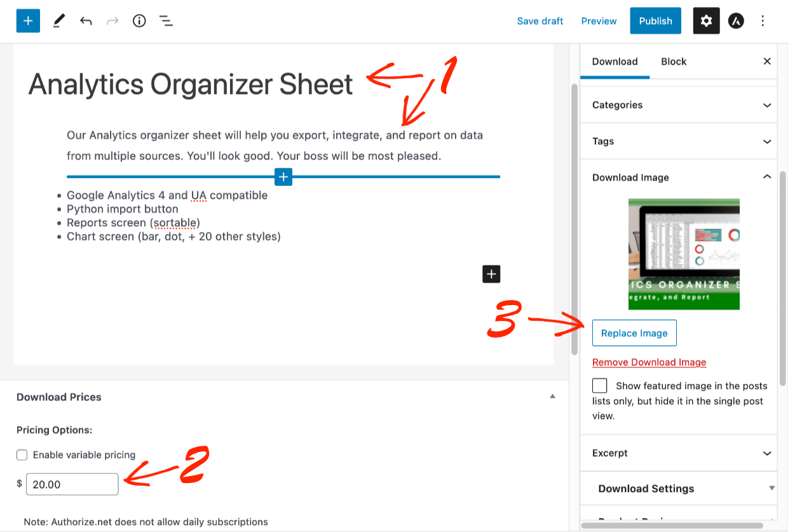The width and height of the screenshot is (788, 532).
Task: Open the Settings sidebar gear
Action: click(x=706, y=20)
